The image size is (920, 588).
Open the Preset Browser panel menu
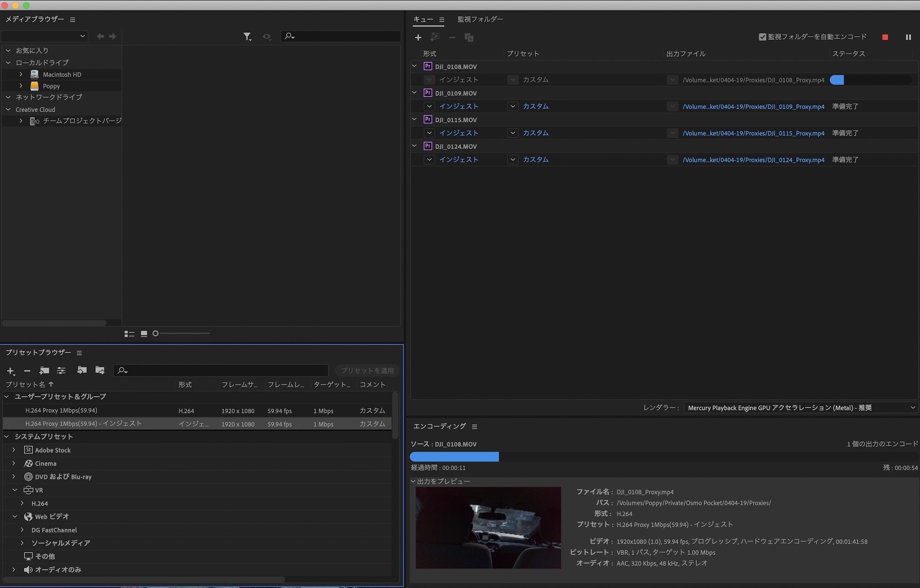(79, 353)
